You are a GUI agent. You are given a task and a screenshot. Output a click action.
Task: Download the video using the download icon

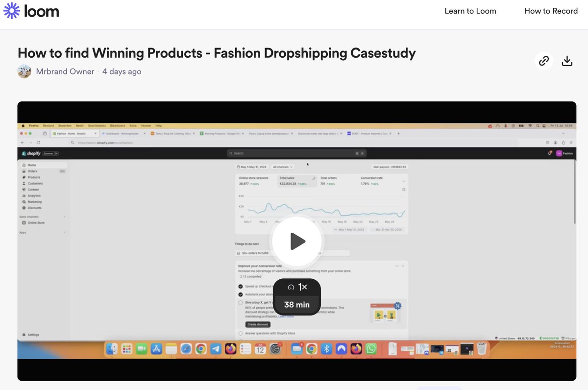point(567,61)
